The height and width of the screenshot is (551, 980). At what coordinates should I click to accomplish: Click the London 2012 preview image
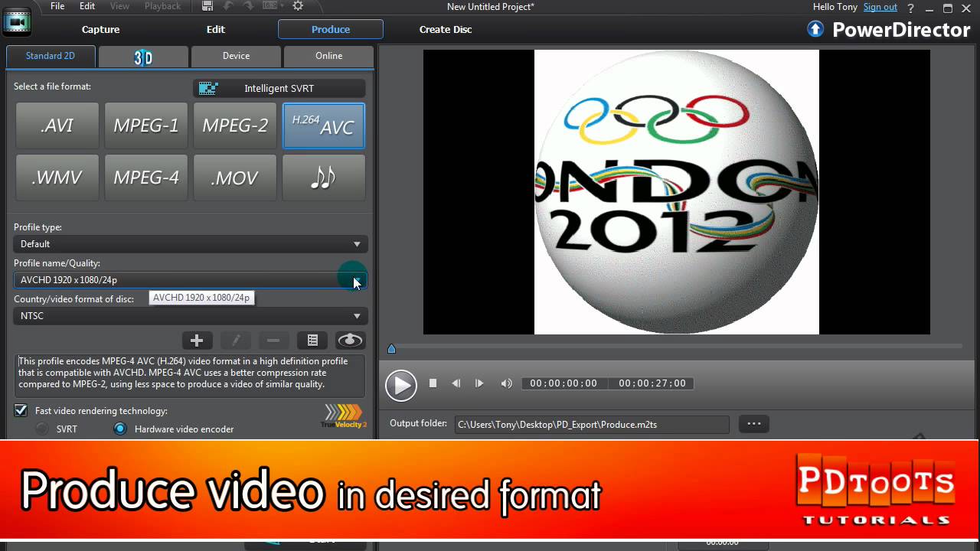[677, 192]
